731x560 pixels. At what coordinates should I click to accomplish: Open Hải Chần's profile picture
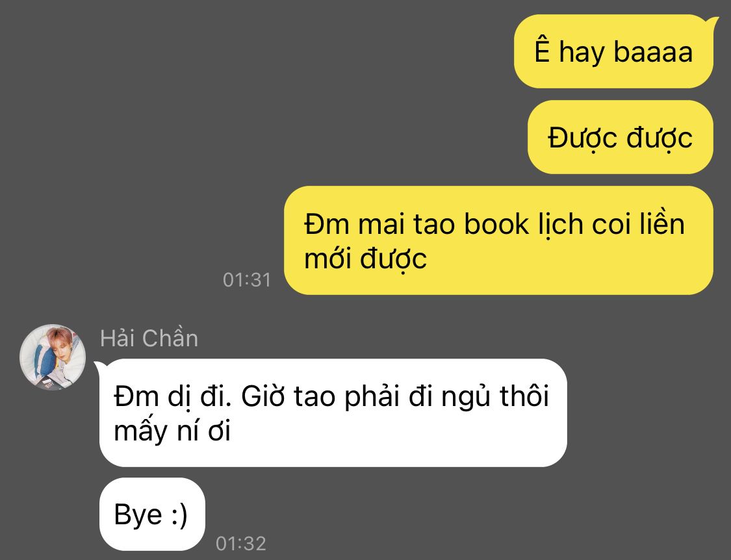(x=53, y=357)
